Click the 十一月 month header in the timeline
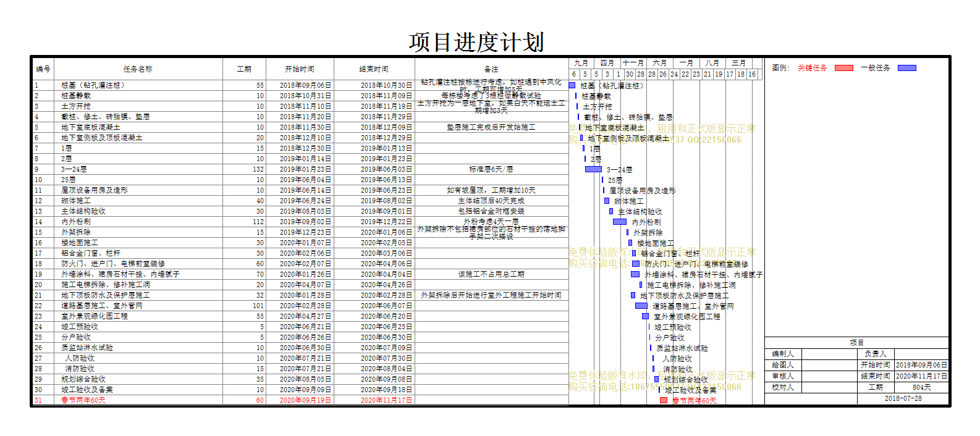The width and height of the screenshot is (980, 436). [633, 63]
